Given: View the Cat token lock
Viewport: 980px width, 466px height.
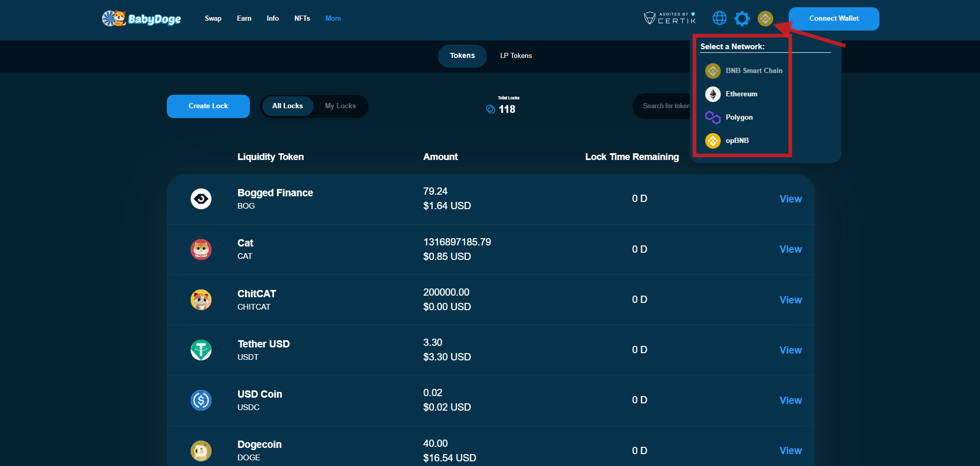Looking at the screenshot, I should point(791,249).
